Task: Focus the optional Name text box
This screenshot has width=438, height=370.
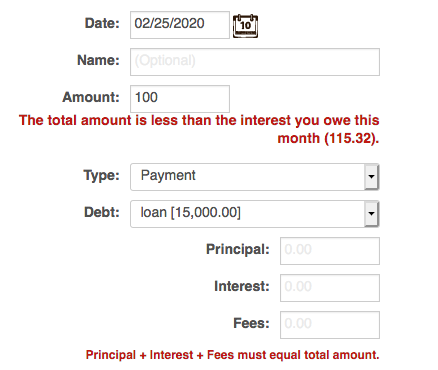Action: 255,62
